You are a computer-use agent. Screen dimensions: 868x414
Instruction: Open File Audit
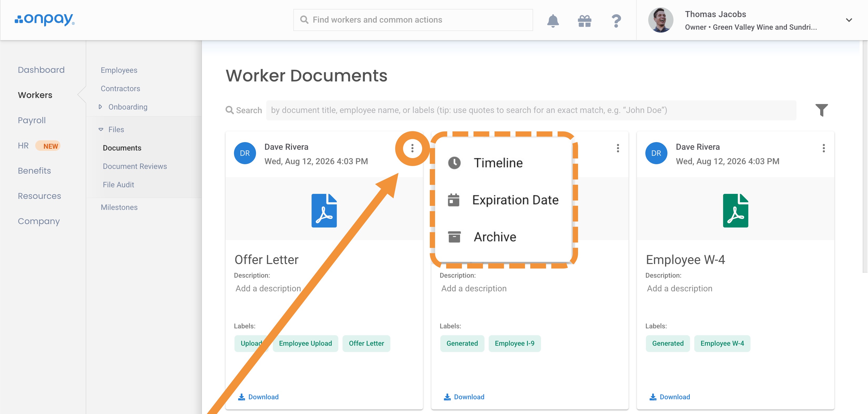click(118, 185)
